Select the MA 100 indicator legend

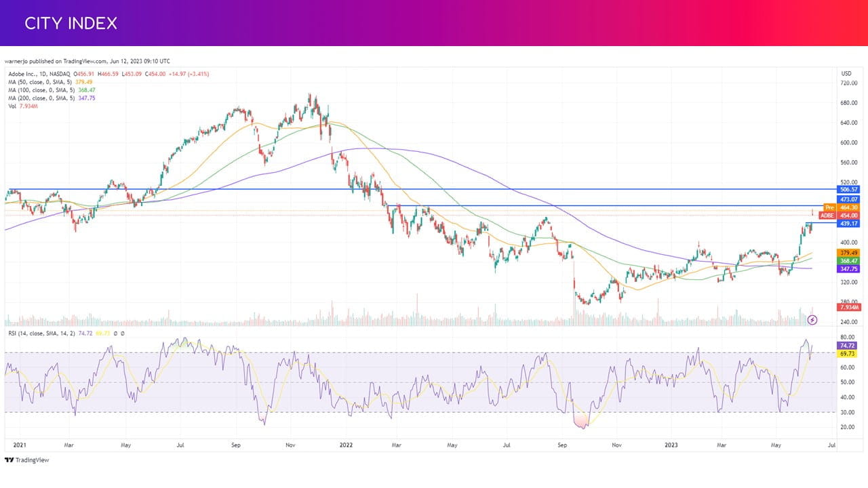point(52,89)
